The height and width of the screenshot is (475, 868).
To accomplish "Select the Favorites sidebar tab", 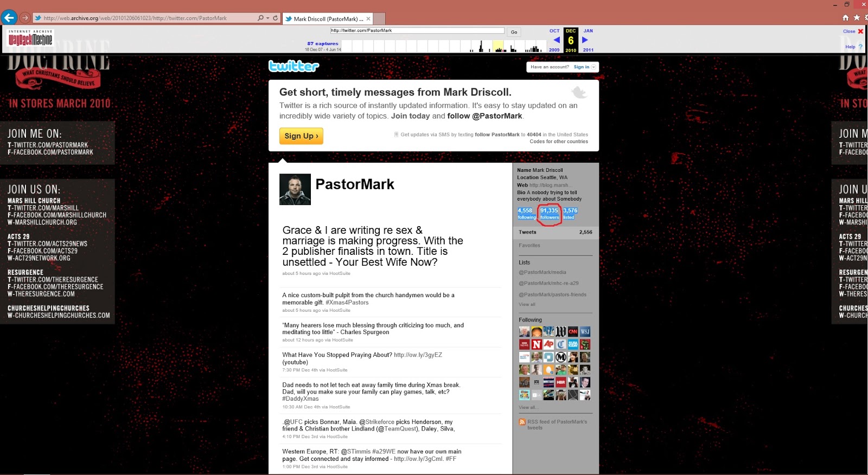I will tap(529, 246).
